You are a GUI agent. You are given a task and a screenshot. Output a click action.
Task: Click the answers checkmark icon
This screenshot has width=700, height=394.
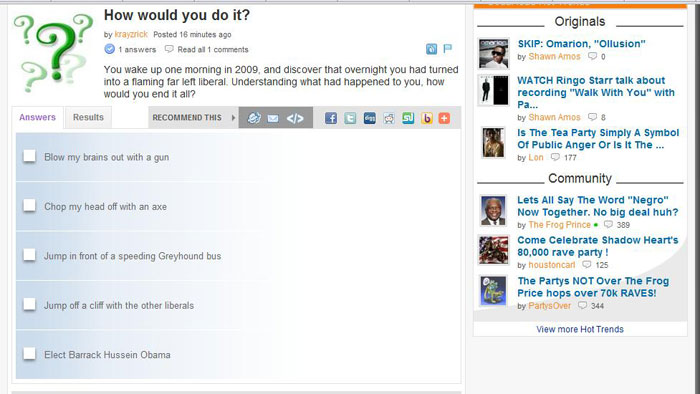pyautogui.click(x=109, y=49)
